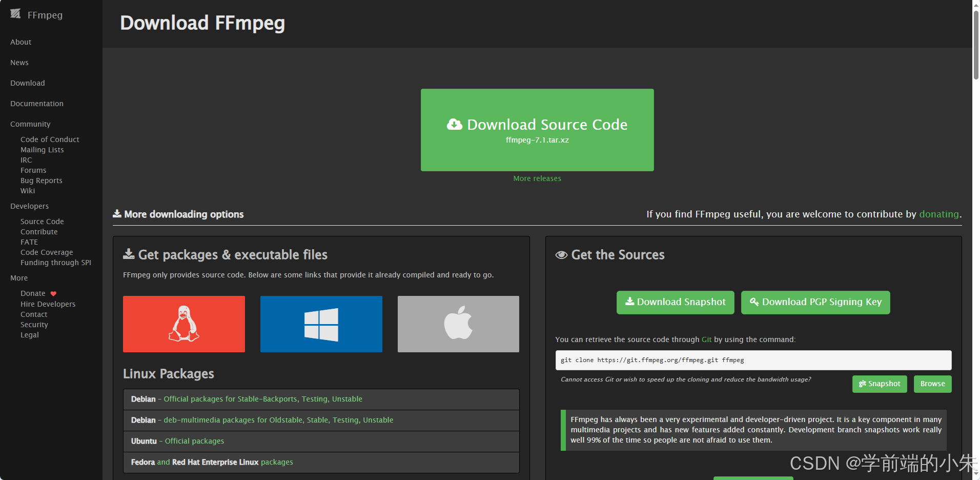Click the Download Source Code button
The height and width of the screenshot is (480, 980).
537,130
